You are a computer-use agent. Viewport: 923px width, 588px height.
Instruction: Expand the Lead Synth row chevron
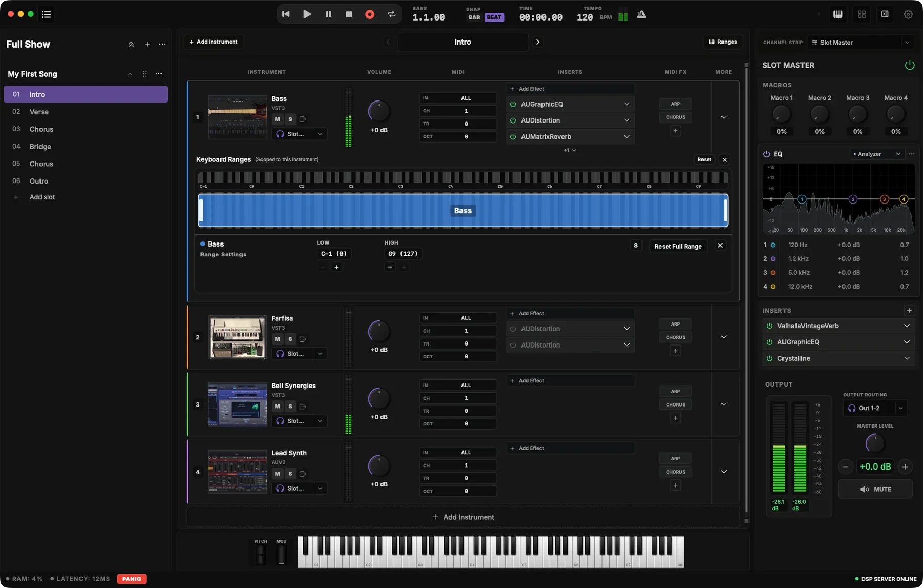[x=724, y=472]
